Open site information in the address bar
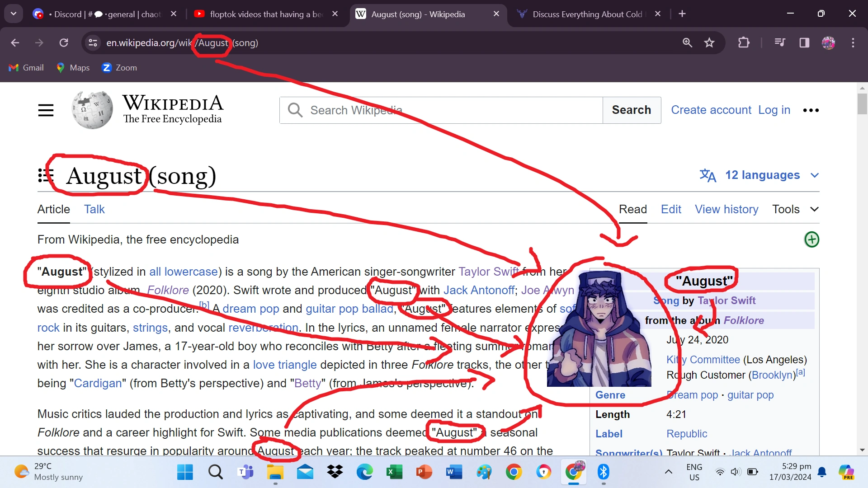The height and width of the screenshot is (488, 868). pos(93,43)
